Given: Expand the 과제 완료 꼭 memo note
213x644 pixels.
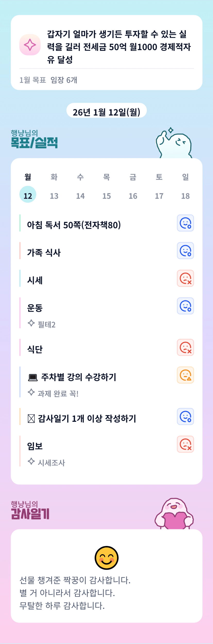Looking at the screenshot, I should [x=58, y=393].
